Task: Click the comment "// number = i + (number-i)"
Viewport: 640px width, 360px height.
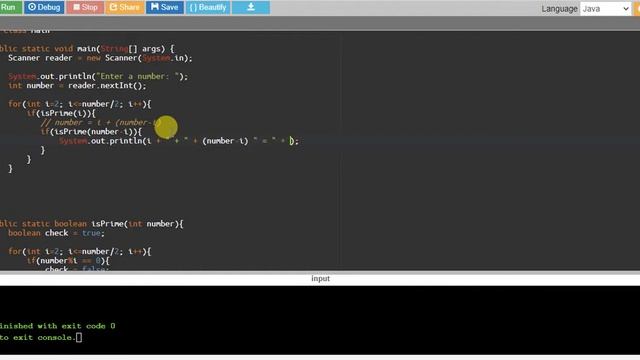Action: pyautogui.click(x=101, y=122)
